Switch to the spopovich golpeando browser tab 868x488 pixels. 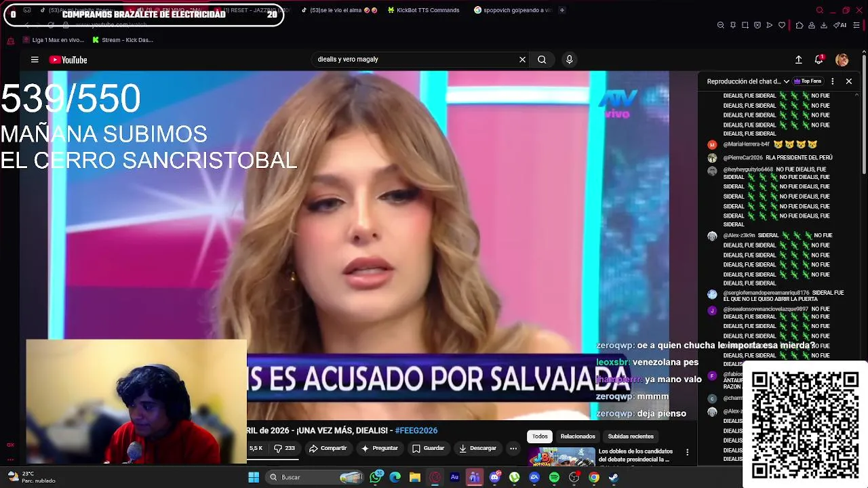513,10
